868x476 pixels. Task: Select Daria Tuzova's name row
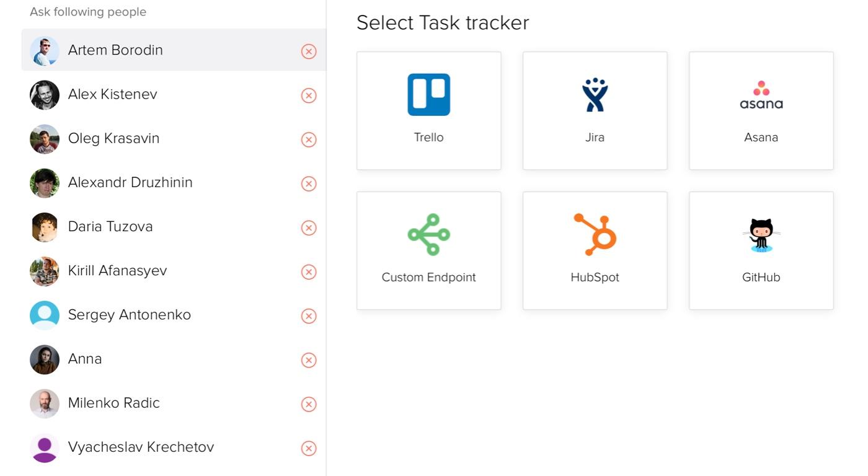click(174, 227)
